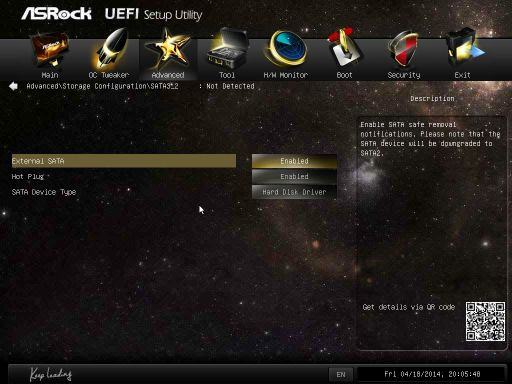This screenshot has height=384, width=512.
Task: Click the Get details via QR code text
Action: [x=409, y=307]
